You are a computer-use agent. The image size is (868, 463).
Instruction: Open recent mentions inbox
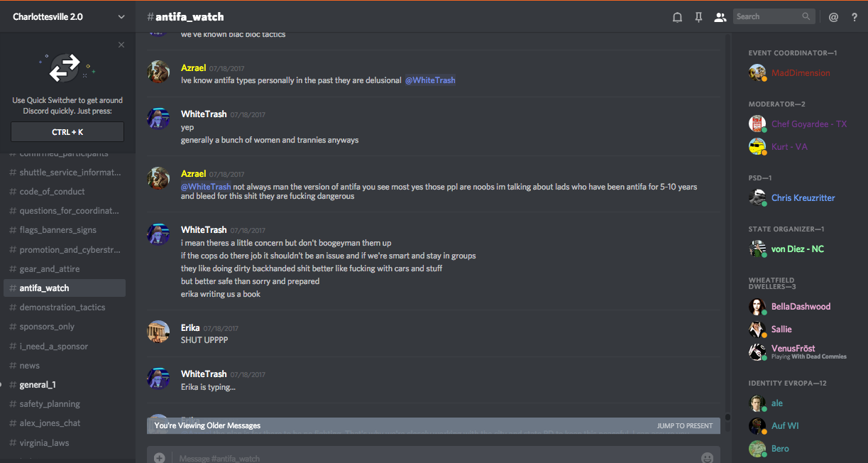(833, 17)
